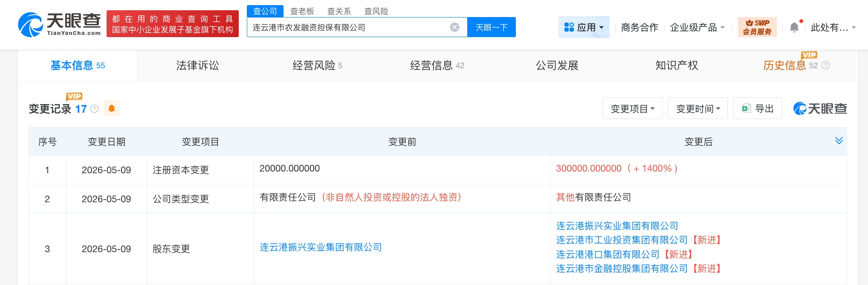
Task: Switch to 公司发展 tab
Action: tap(557, 65)
